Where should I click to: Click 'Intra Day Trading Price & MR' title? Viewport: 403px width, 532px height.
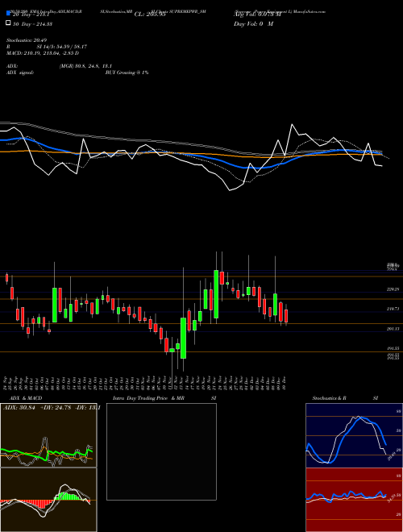pos(148,398)
